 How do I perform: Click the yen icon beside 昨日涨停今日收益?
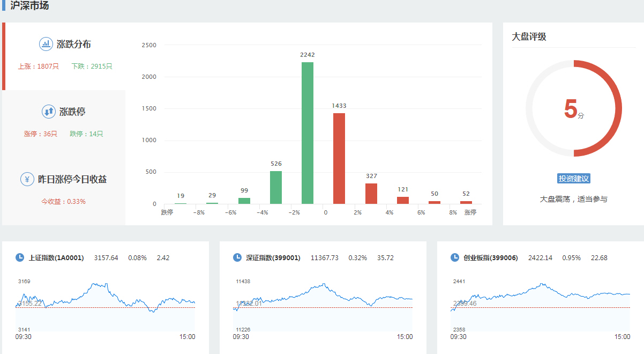tap(27, 179)
